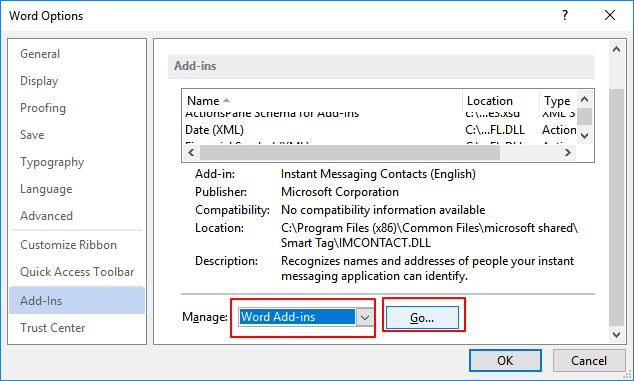Viewport: 634px width, 381px height.
Task: Select the Typography category
Action: (77, 162)
